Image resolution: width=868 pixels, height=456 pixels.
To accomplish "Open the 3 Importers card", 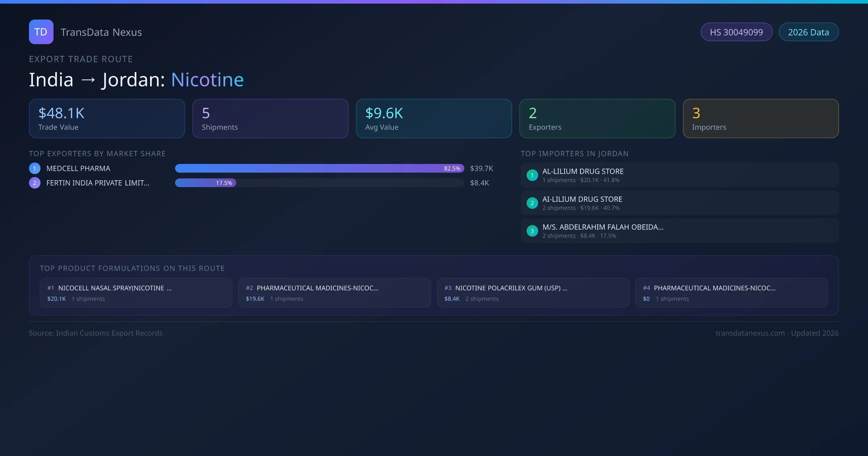I will (x=761, y=119).
